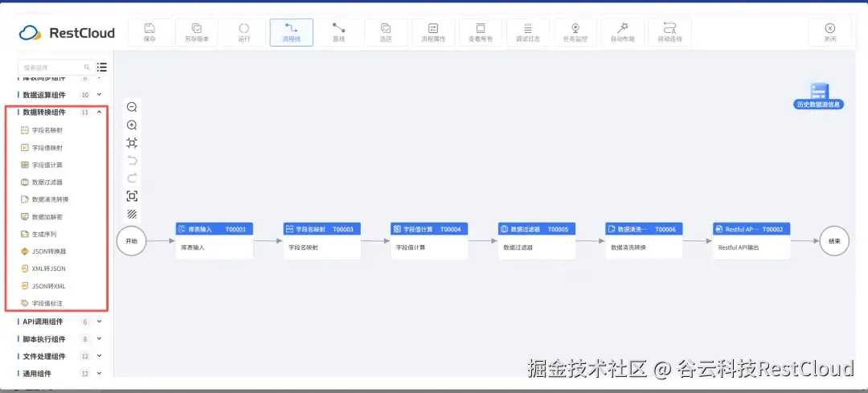This screenshot has height=393, width=868.
Task: Switch component list view using list icon
Action: pos(102,67)
